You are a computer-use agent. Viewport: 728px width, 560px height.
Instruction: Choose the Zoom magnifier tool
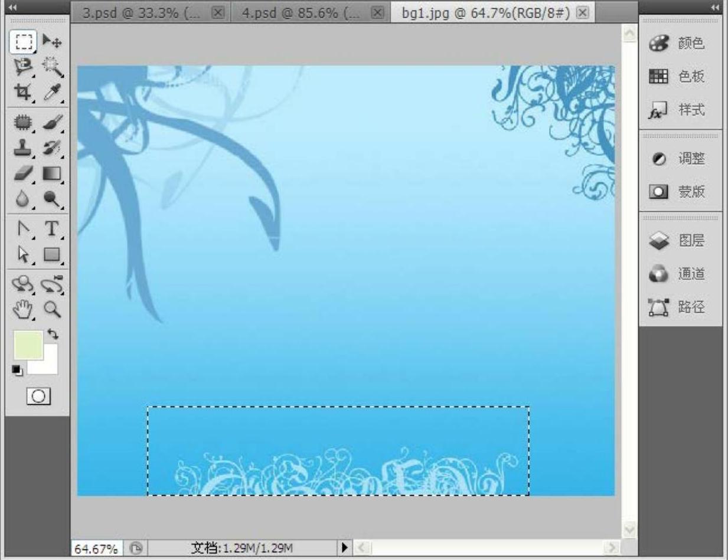point(53,309)
